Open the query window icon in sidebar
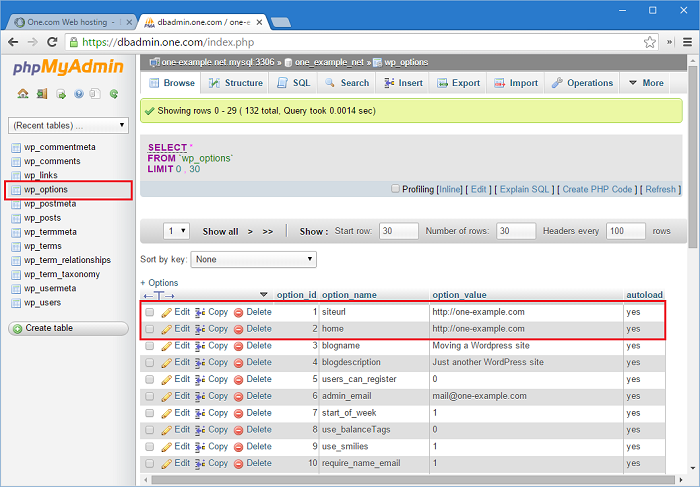The image size is (700, 487). click(61, 94)
